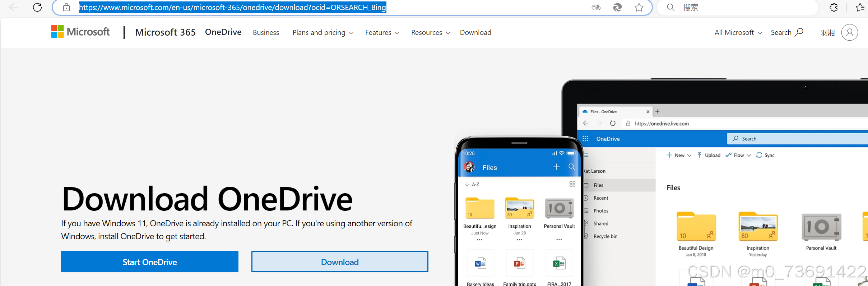This screenshot has height=286, width=868.
Task: Click the Download OneDrive heading
Action: coord(207,199)
